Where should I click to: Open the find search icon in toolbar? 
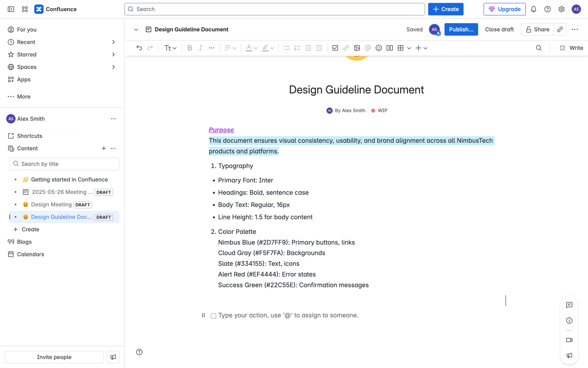click(539, 48)
